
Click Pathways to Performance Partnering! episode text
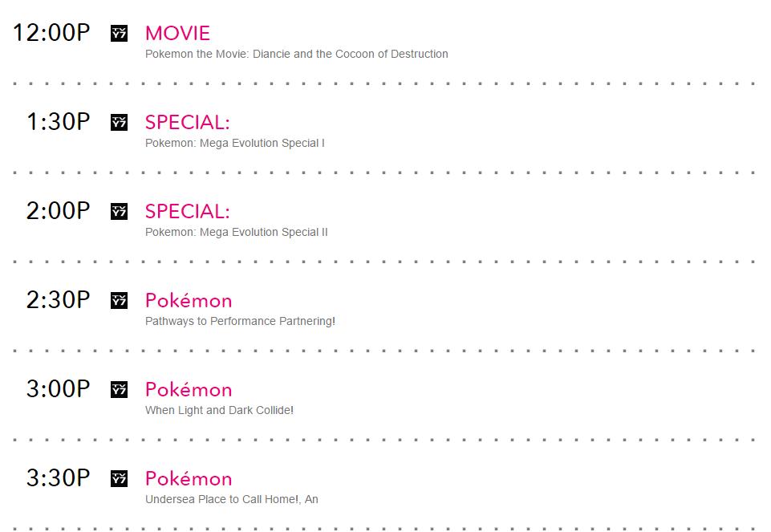pyautogui.click(x=240, y=322)
